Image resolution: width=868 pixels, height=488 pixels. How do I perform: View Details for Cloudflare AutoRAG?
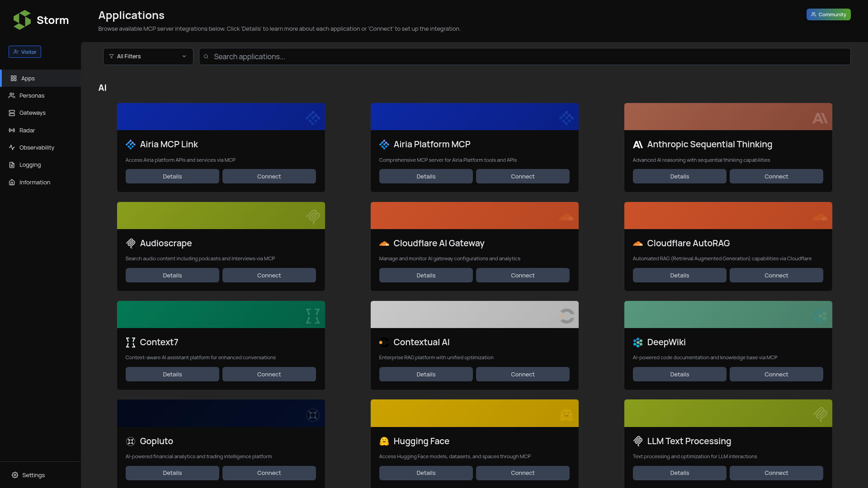pos(679,276)
